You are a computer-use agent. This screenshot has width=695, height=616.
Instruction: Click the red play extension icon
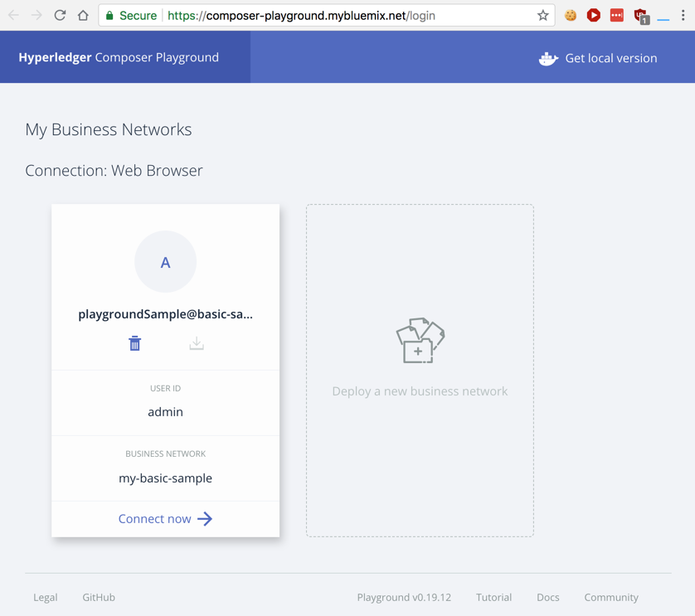coord(594,16)
